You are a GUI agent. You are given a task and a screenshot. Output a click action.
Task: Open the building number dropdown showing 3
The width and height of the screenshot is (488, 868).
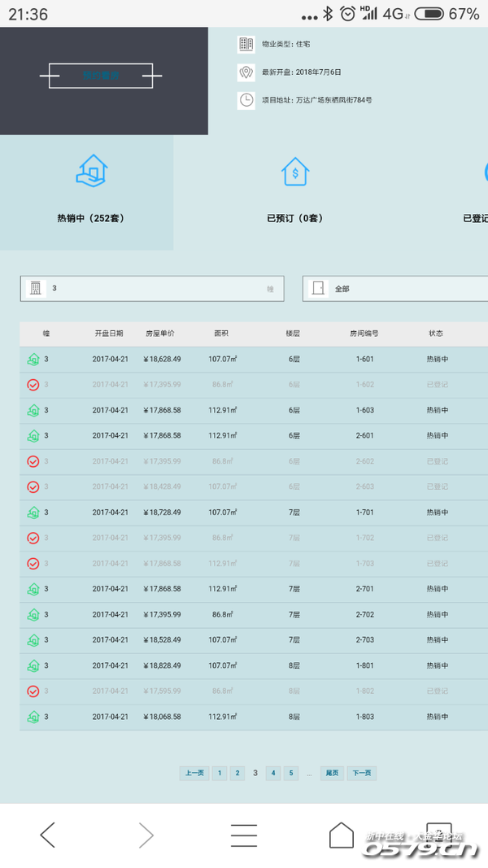click(x=152, y=289)
